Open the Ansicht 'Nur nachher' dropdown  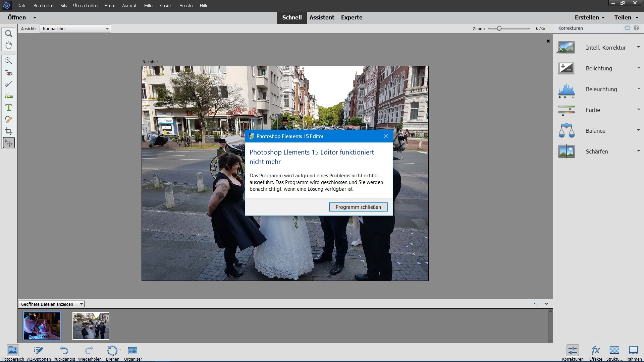(75, 28)
